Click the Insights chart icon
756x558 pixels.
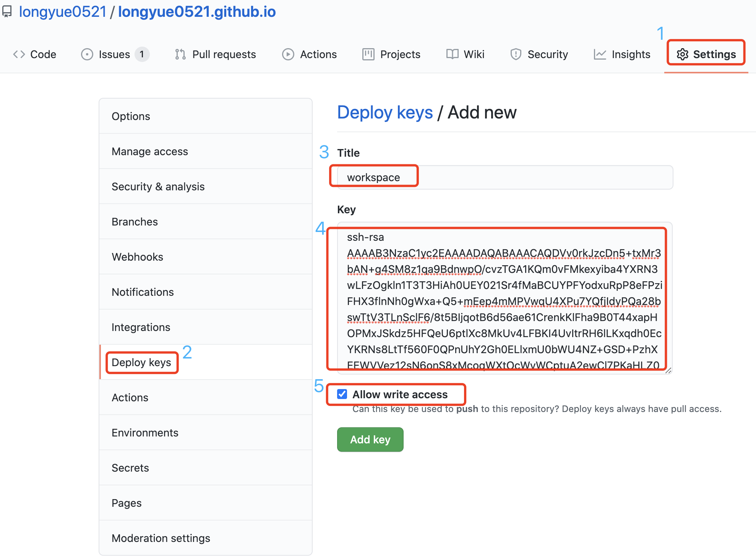597,54
